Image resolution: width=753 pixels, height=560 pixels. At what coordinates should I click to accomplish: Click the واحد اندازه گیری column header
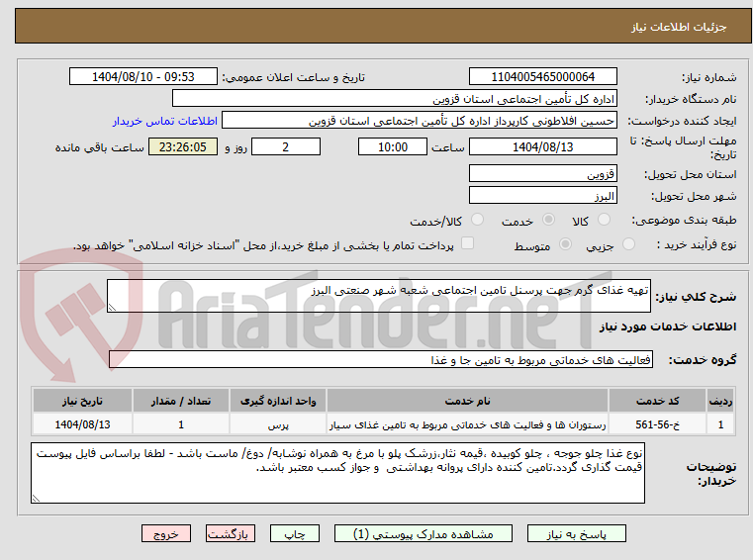pos(278,401)
